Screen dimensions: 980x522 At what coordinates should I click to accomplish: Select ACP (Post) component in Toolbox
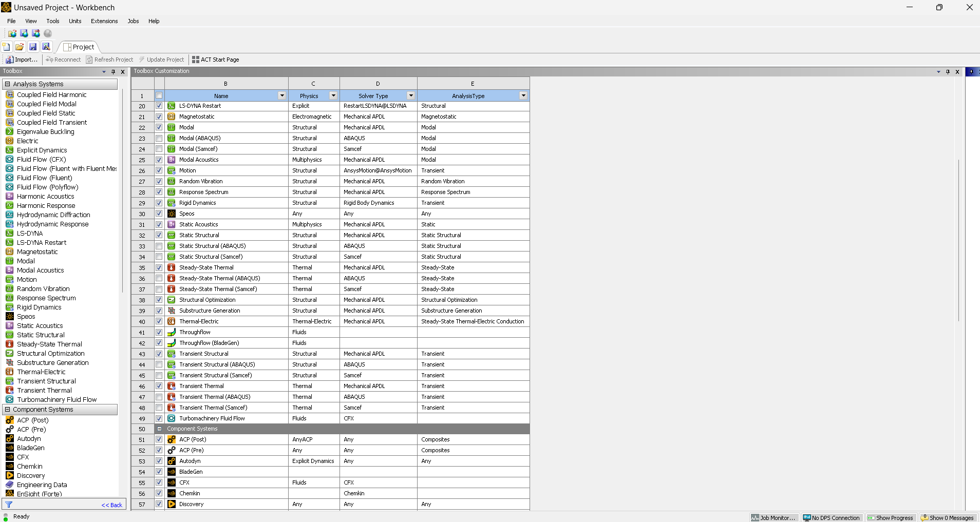point(32,420)
